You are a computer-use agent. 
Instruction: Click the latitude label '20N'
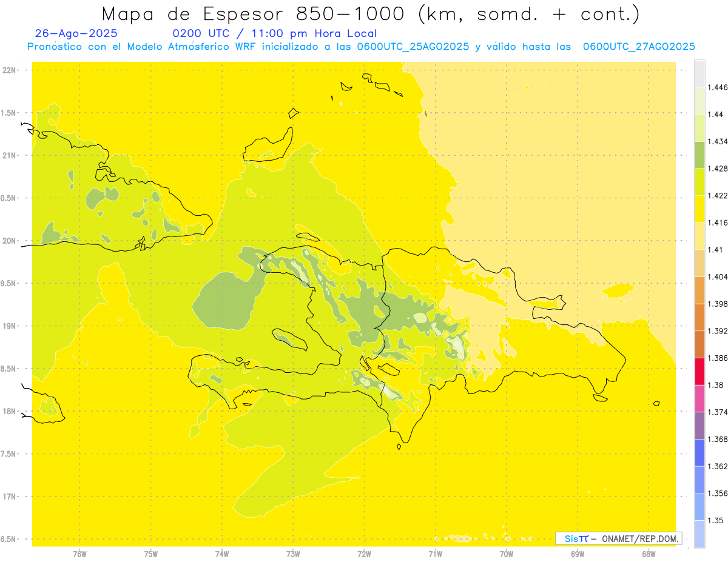pyautogui.click(x=10, y=241)
